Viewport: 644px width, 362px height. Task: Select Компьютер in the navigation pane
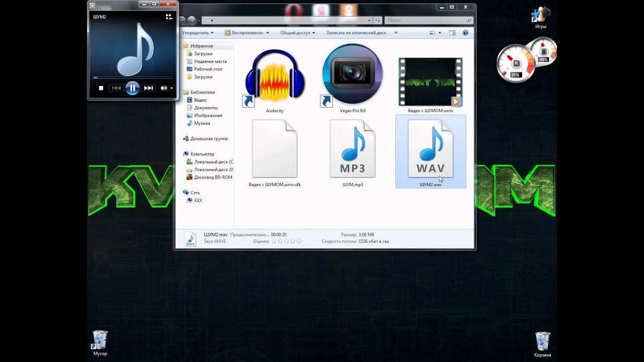202,154
